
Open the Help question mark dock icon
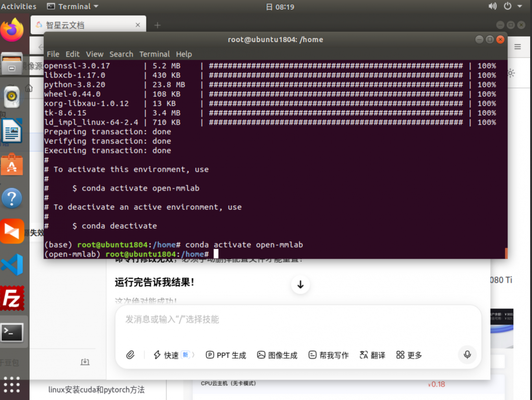click(12, 198)
